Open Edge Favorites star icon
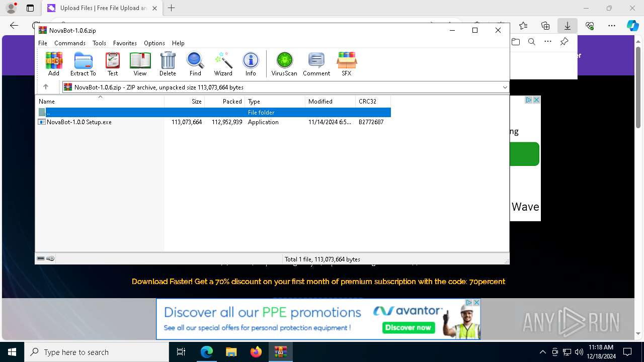The height and width of the screenshot is (362, 644). (523, 26)
